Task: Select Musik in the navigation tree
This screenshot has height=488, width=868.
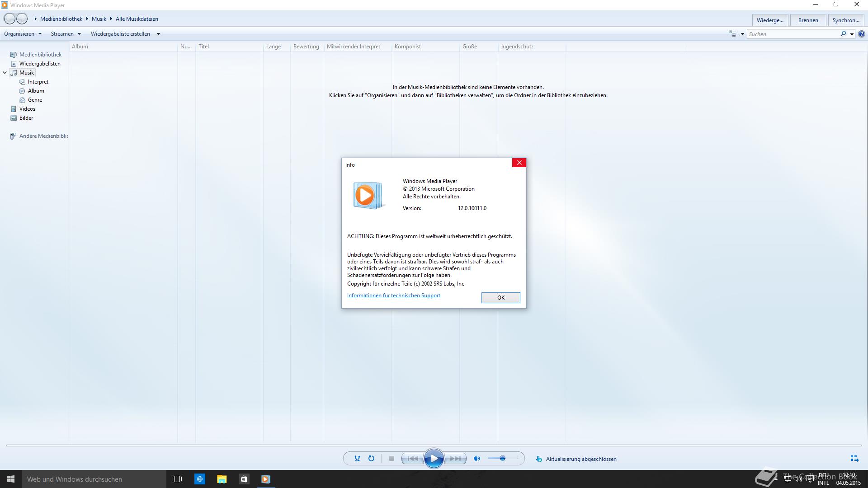Action: [27, 73]
